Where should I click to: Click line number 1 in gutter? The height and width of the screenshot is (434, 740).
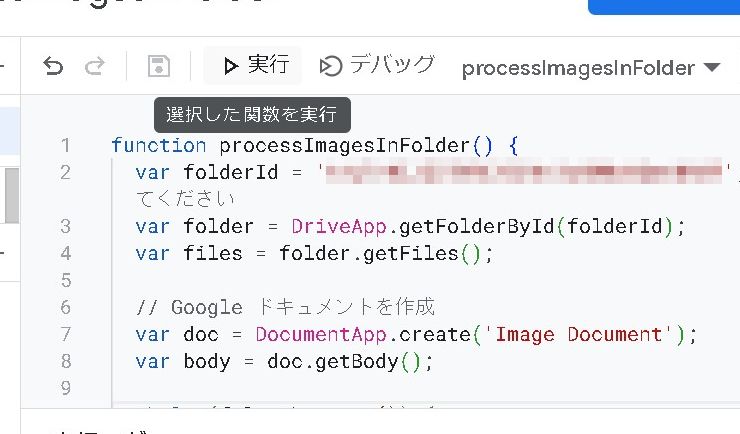tap(65, 146)
